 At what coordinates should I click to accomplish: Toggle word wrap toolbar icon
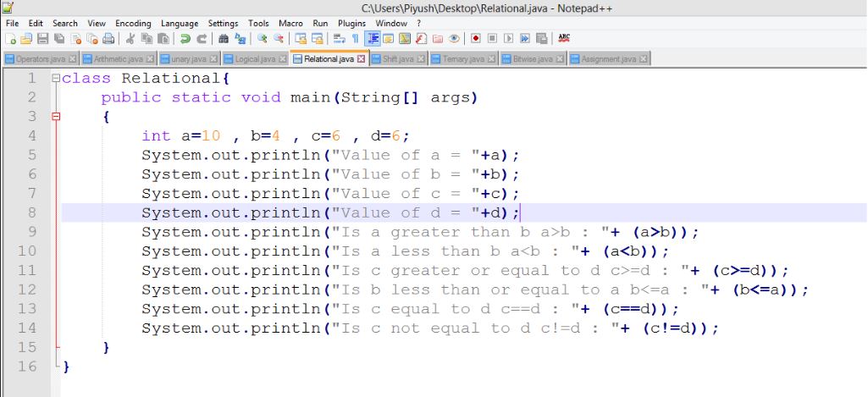point(339,39)
